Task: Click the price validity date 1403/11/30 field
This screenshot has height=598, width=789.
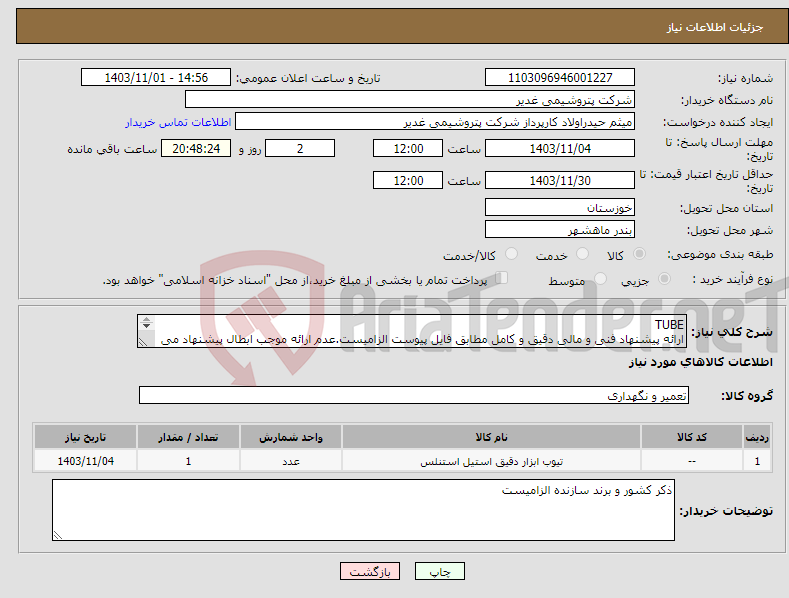Action: (x=560, y=180)
